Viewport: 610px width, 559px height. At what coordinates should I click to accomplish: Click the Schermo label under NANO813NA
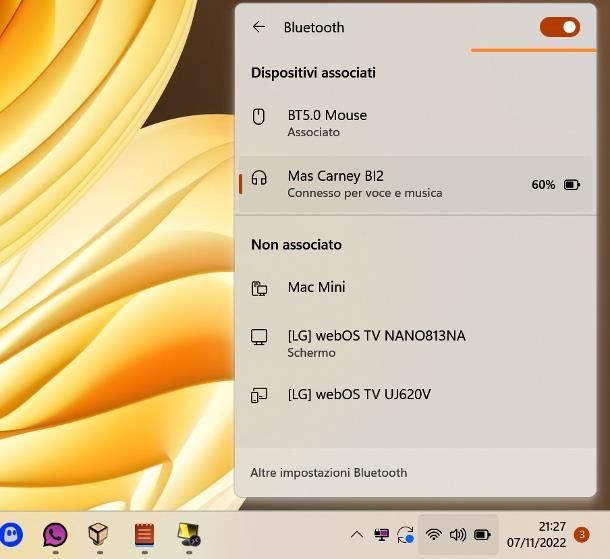311,353
